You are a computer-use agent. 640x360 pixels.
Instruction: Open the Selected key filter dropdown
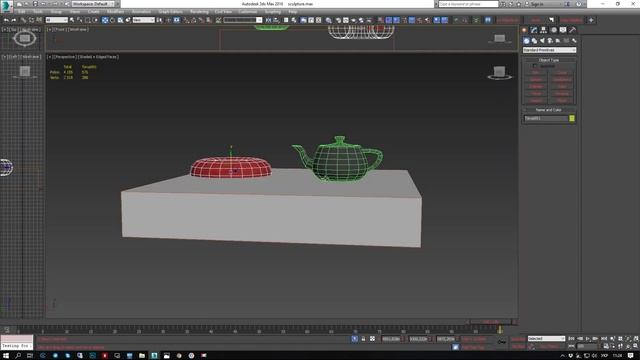[x=546, y=339]
